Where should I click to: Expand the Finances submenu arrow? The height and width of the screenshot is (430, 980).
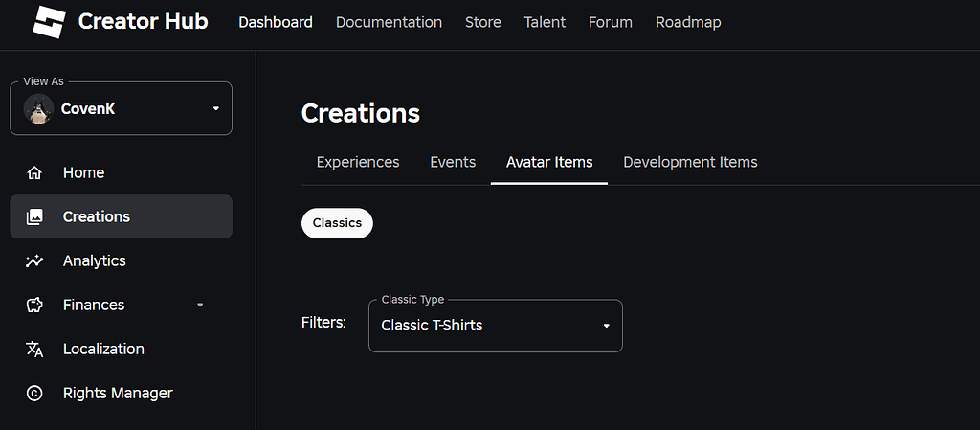pos(200,305)
